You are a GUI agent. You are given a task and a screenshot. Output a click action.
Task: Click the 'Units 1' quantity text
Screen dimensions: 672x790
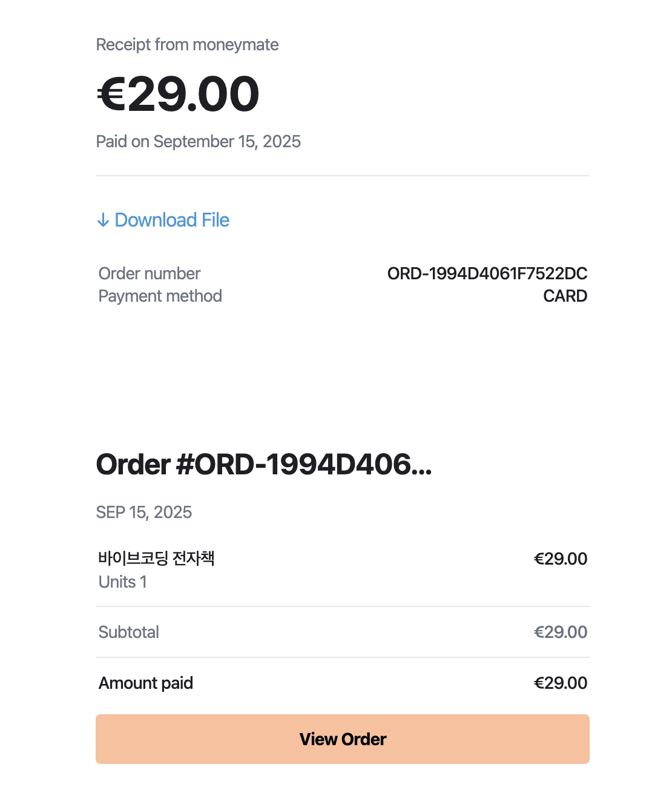point(122,582)
